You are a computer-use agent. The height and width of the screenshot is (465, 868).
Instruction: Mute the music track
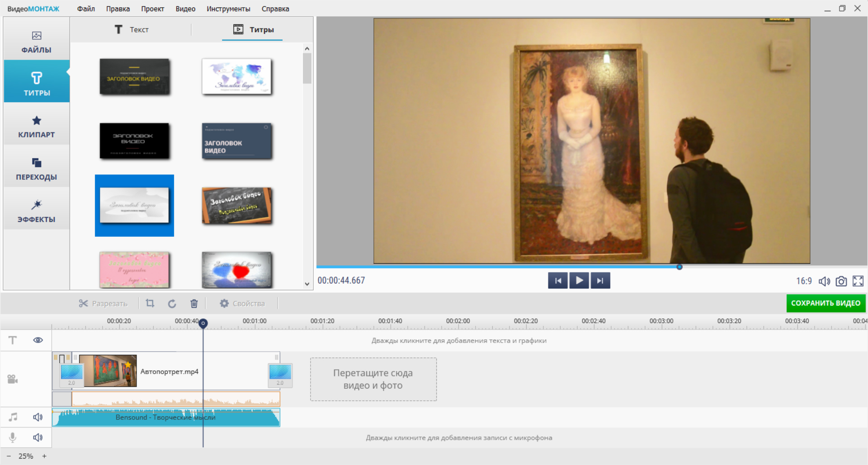click(x=38, y=417)
